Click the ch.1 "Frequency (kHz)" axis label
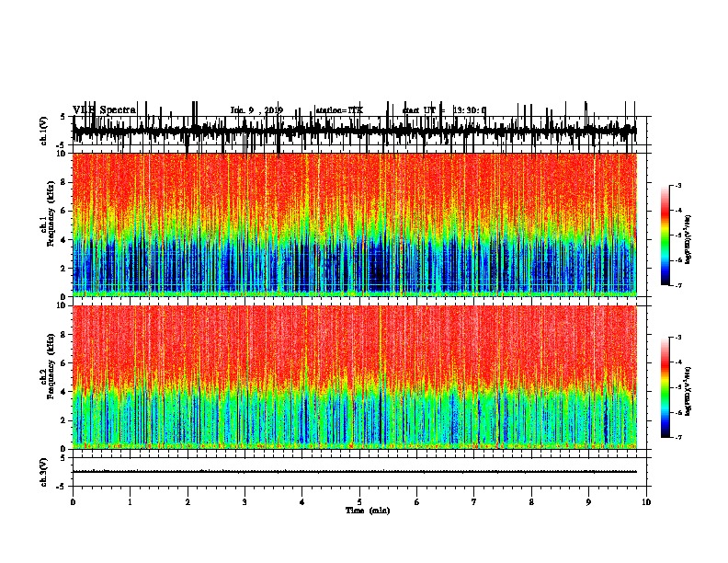 [x=51, y=213]
